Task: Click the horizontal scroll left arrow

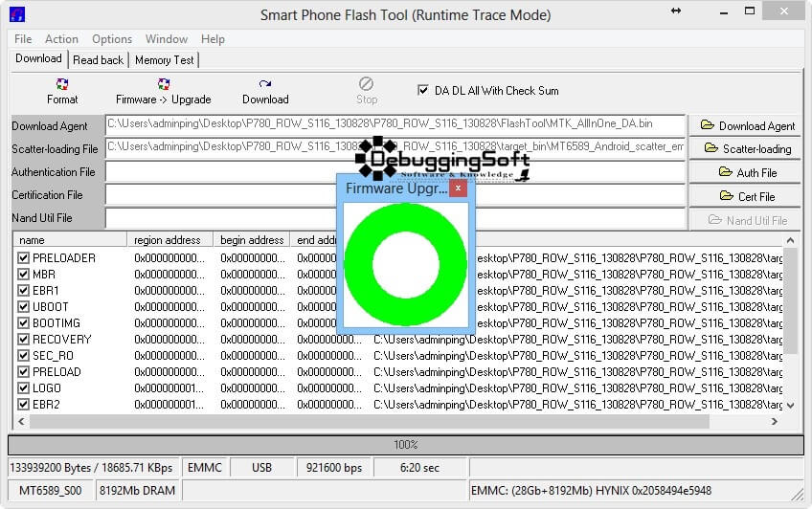Action: click(21, 422)
